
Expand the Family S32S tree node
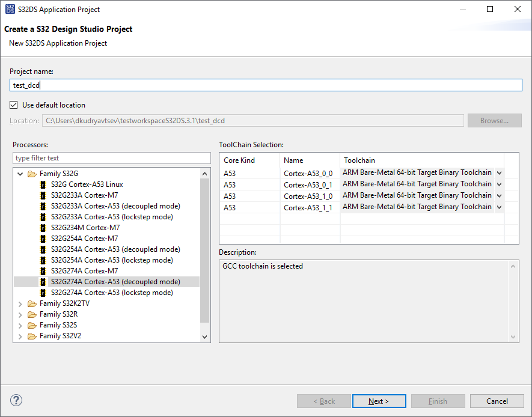(20, 325)
